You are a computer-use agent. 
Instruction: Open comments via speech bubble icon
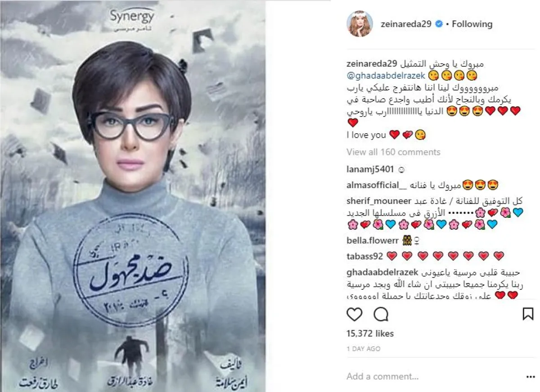pyautogui.click(x=381, y=314)
